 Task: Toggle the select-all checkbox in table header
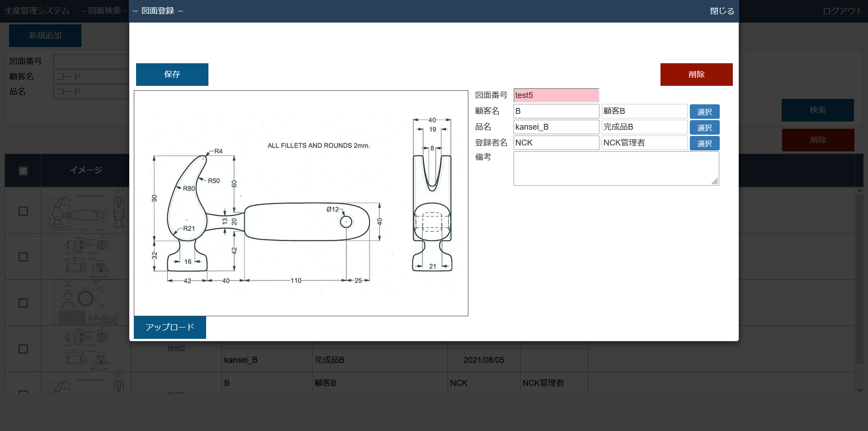[23, 171]
